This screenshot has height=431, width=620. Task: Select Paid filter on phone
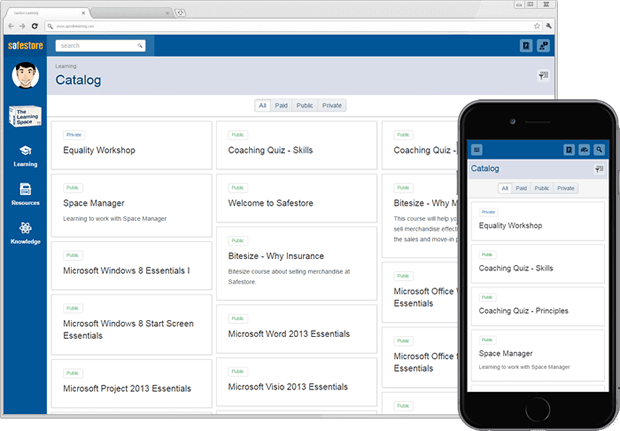coord(521,188)
